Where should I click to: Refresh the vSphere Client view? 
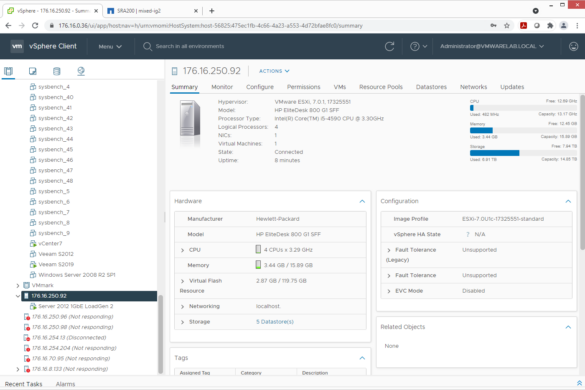[390, 46]
